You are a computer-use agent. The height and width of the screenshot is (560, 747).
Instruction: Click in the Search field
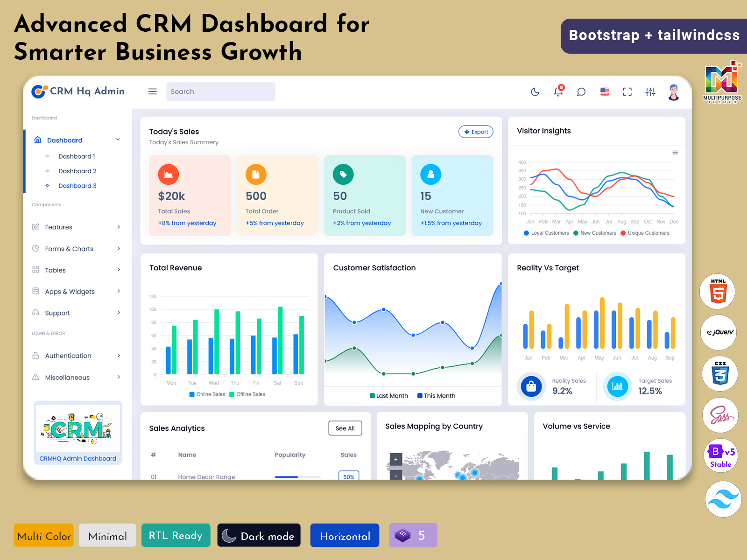(221, 91)
